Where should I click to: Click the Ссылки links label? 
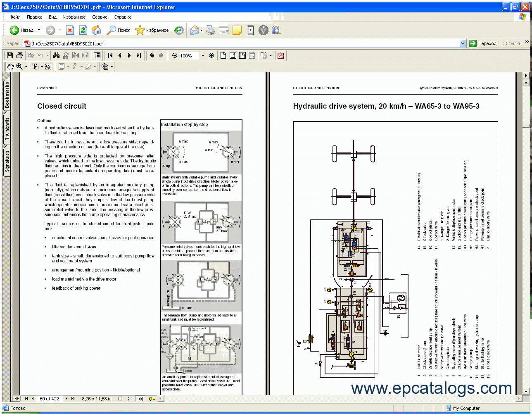pyautogui.click(x=513, y=43)
